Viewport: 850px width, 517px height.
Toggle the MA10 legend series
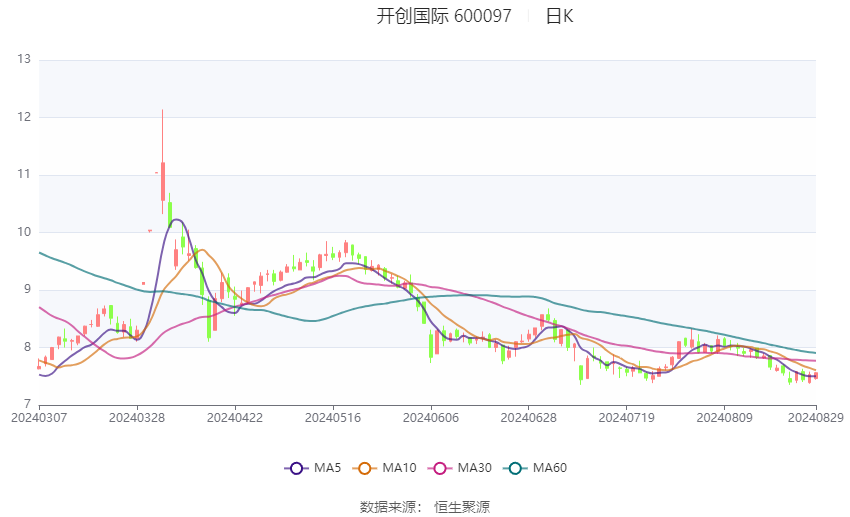tap(384, 468)
